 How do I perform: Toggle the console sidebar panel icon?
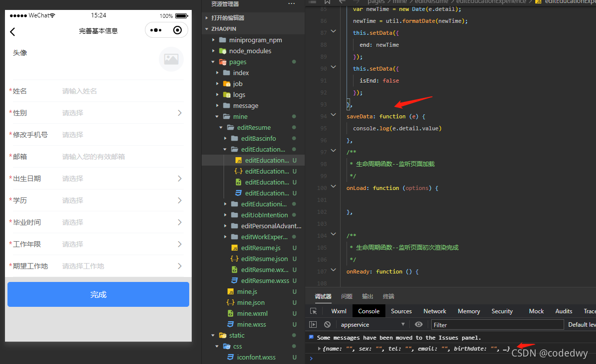click(313, 325)
